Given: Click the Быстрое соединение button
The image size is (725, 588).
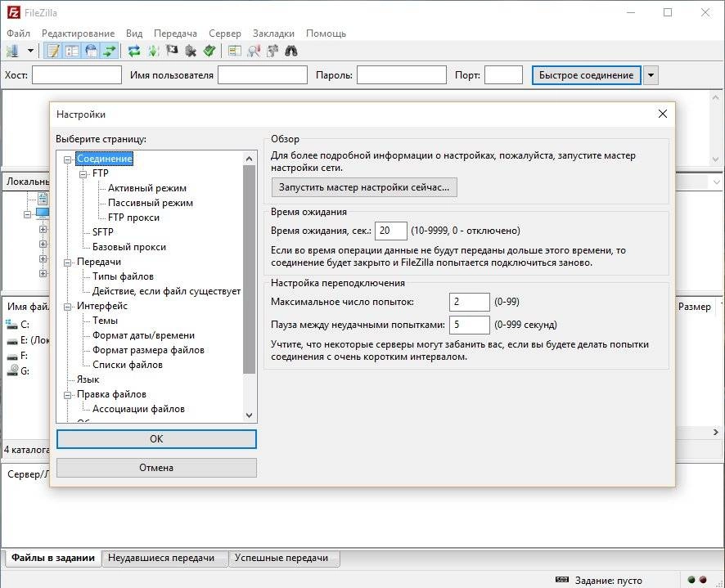Looking at the screenshot, I should (586, 75).
